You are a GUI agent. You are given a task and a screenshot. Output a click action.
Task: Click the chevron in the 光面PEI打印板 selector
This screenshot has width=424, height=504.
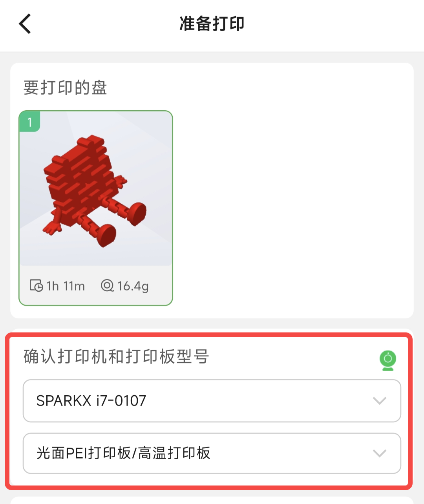(x=379, y=453)
